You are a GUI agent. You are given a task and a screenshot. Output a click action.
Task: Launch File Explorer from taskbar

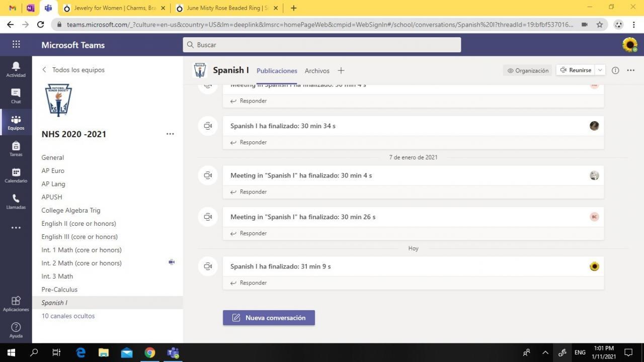click(x=104, y=352)
